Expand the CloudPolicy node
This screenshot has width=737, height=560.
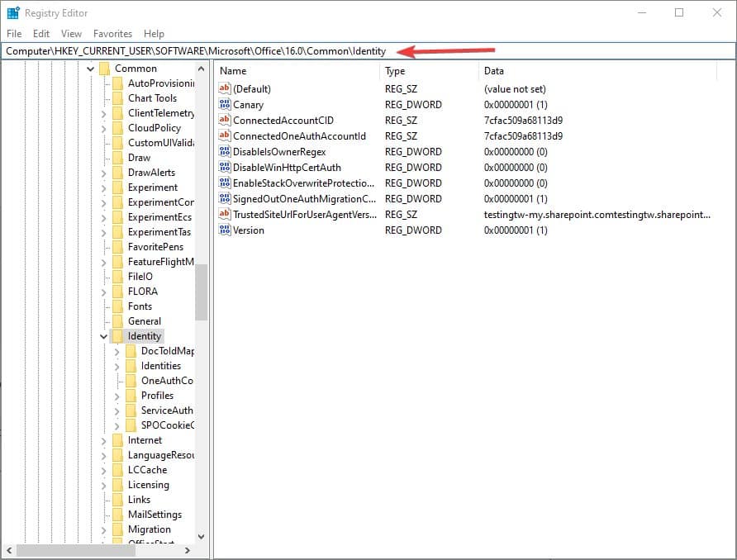click(104, 128)
